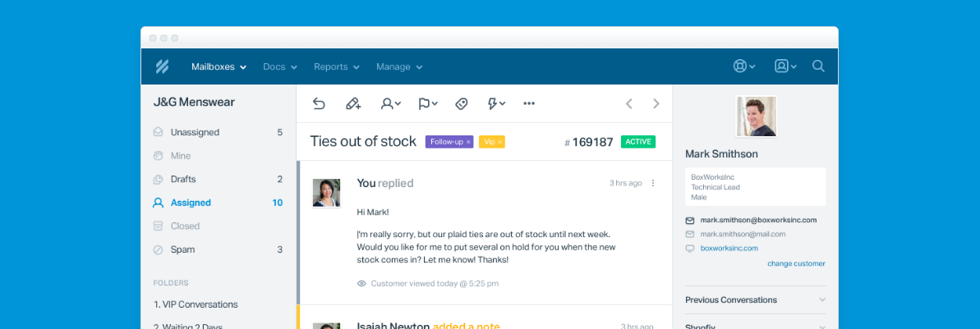The height and width of the screenshot is (329, 980).
Task: Open the help lifebuoy dropdown
Action: 744,66
